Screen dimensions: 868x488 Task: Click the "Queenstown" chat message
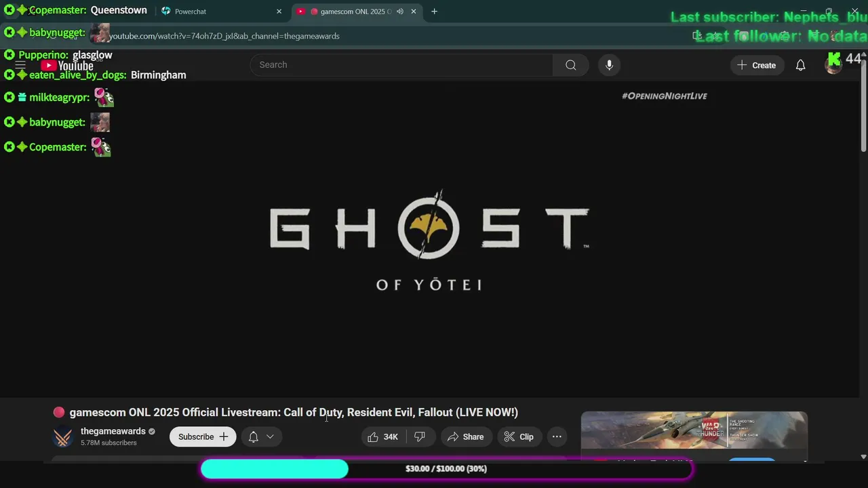click(x=119, y=11)
